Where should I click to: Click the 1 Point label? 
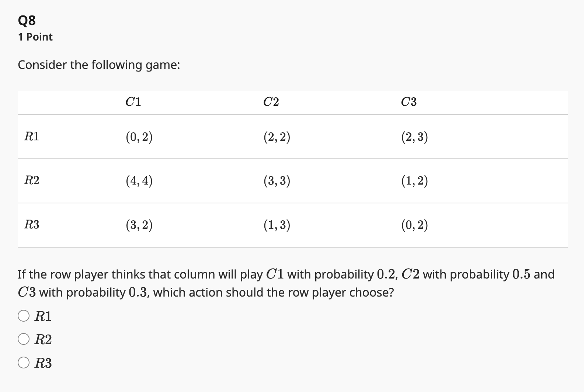click(35, 37)
